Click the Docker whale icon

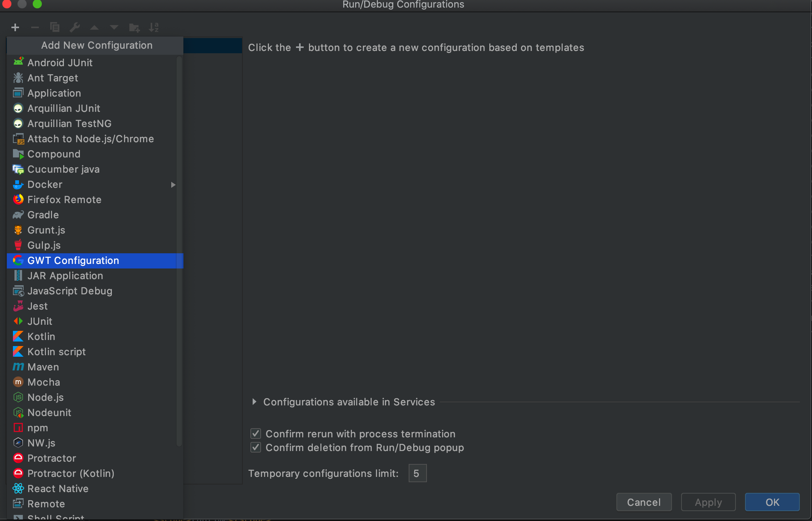(18, 184)
